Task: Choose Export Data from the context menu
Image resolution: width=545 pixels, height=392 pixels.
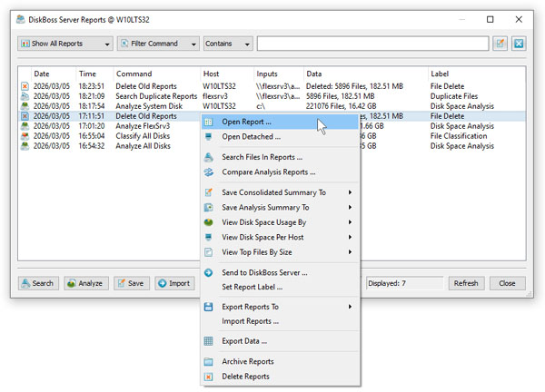Action: tap(280, 341)
